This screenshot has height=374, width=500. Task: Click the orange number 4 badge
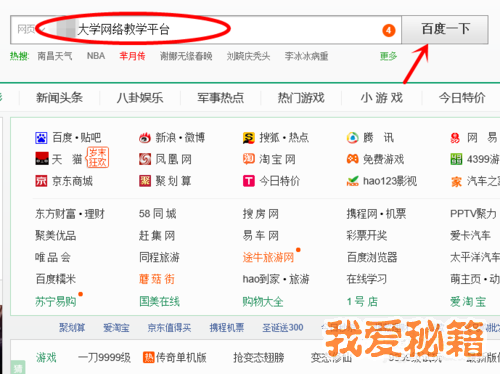389,30
